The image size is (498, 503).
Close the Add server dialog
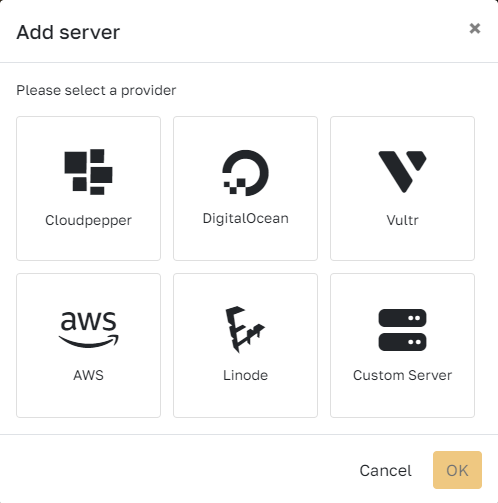click(475, 29)
